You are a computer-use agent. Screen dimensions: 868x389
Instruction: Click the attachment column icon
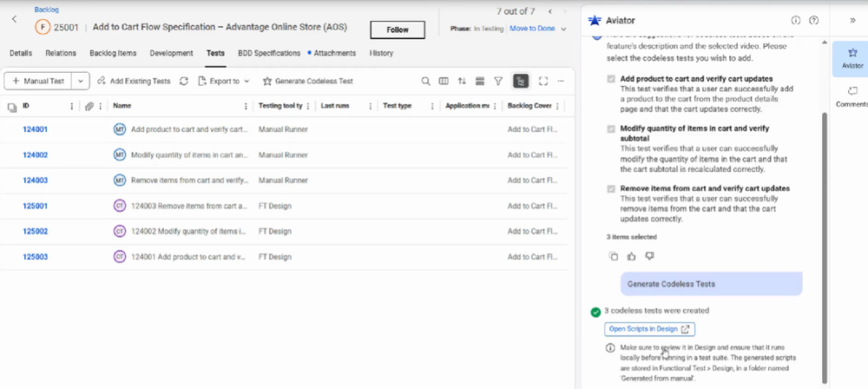click(x=89, y=107)
